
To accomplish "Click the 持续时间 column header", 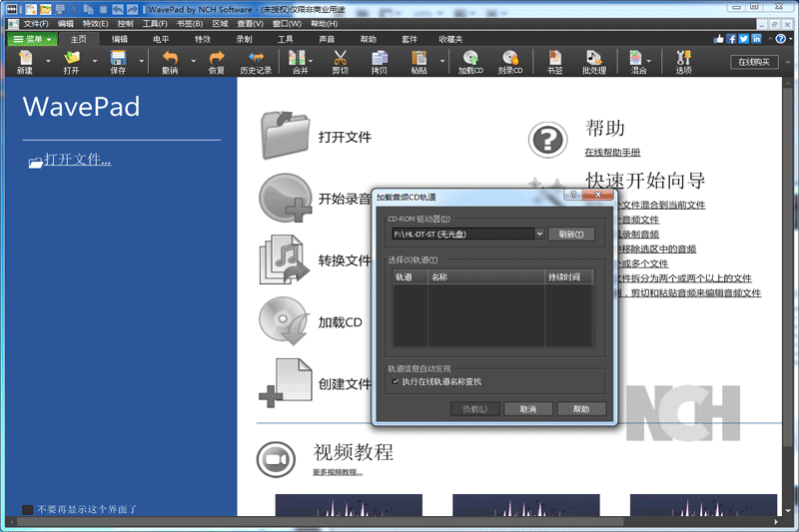I will pos(568,276).
